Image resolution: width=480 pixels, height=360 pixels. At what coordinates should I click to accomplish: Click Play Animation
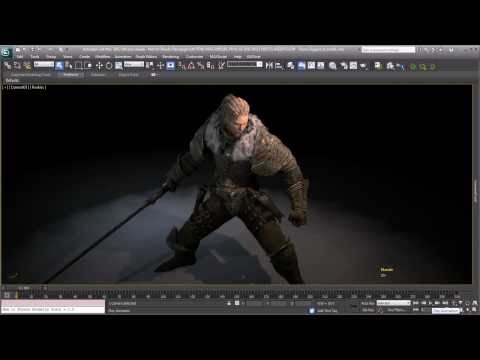click(x=430, y=303)
